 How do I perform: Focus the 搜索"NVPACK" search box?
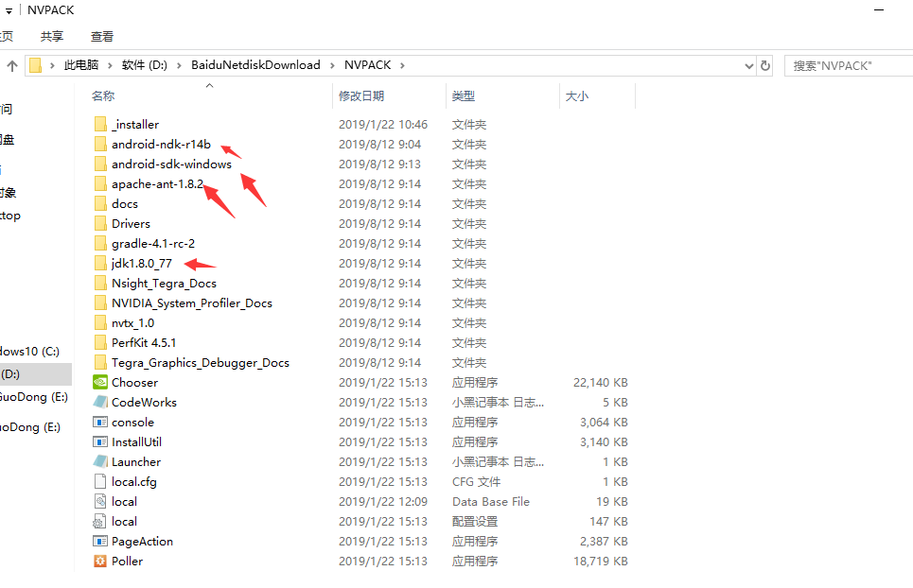tap(849, 66)
